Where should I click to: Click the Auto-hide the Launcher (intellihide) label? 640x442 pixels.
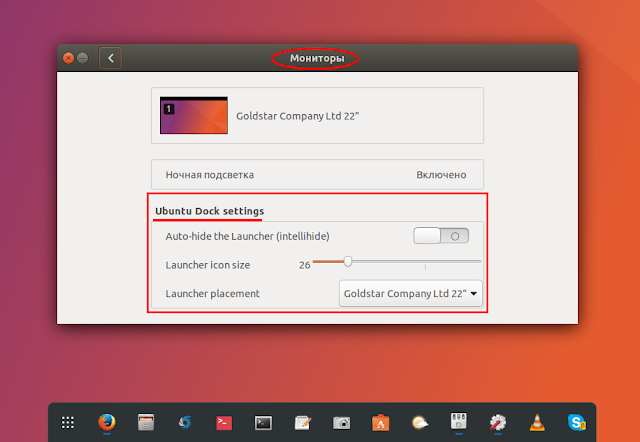coord(247,236)
